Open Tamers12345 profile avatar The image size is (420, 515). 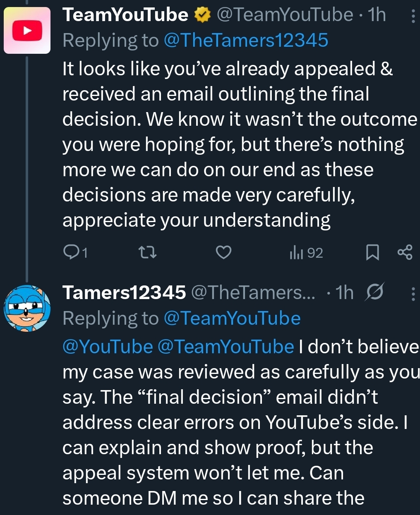(x=27, y=309)
